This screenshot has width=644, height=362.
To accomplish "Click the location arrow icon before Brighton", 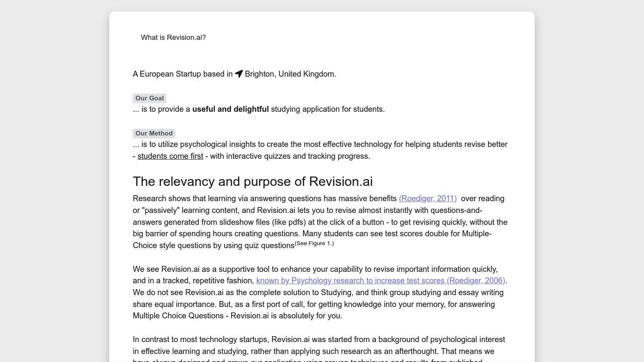I will click(x=239, y=74).
